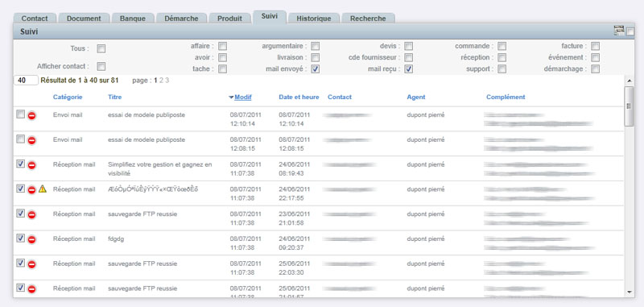Viewport: 644px width, 307px height.
Task: Click the vertical scrollbar thumb
Action: pyautogui.click(x=630, y=106)
